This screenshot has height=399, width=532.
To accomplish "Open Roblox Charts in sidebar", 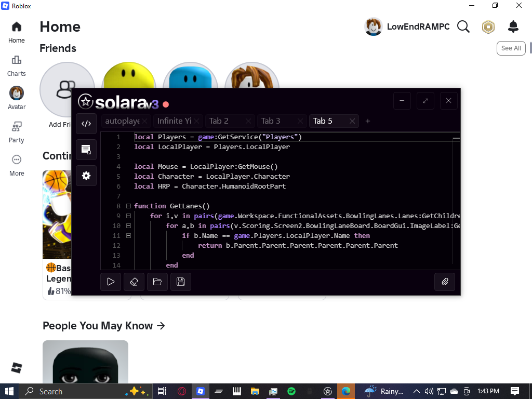I will pyautogui.click(x=16, y=66).
